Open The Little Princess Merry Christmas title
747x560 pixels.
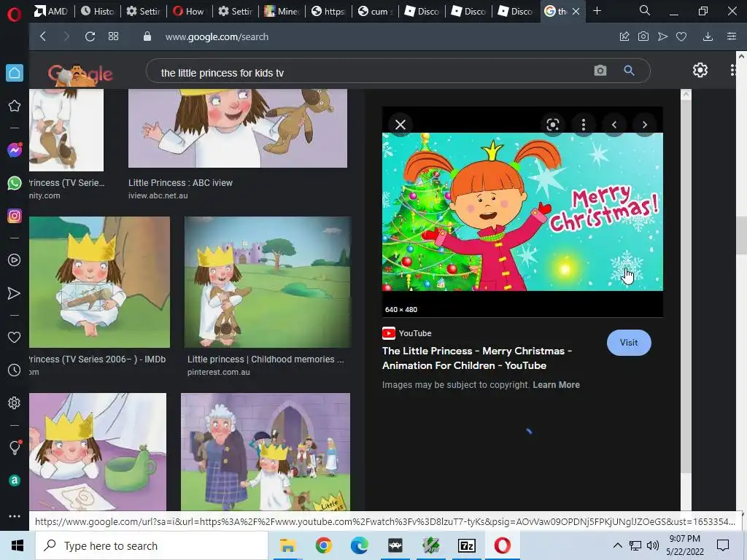pyautogui.click(x=477, y=358)
